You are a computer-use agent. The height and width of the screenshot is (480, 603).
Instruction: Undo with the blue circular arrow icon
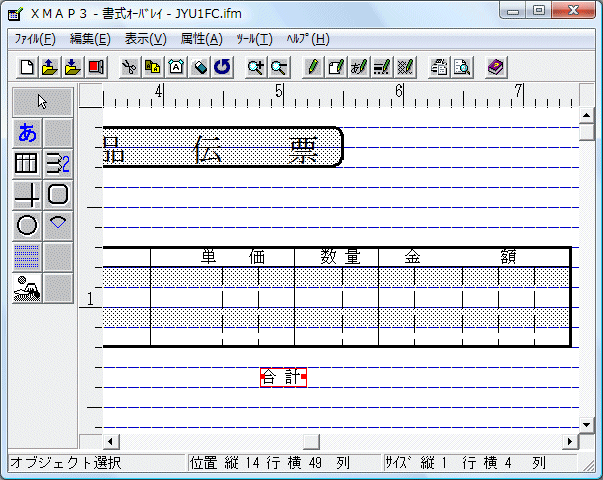click(222, 67)
